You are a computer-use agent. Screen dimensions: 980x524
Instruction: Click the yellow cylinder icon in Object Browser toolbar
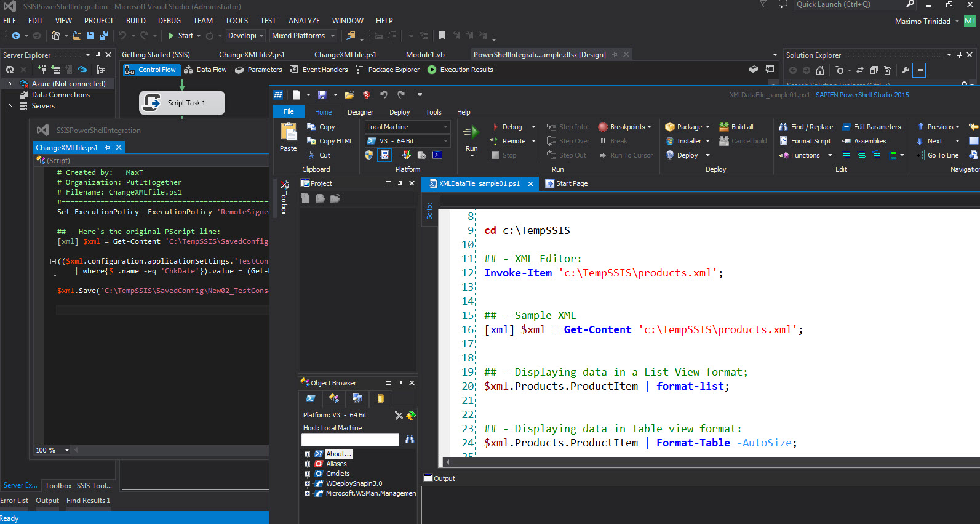coord(381,398)
